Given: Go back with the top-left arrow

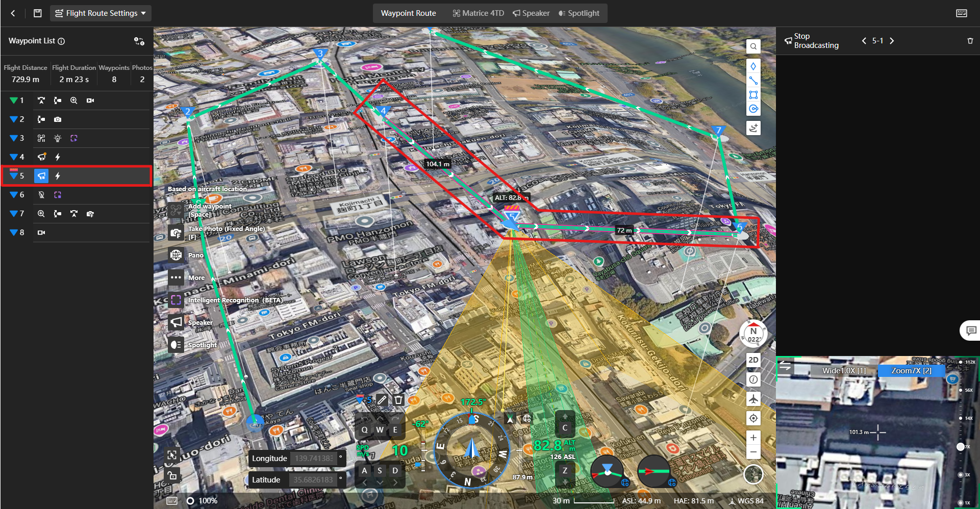Looking at the screenshot, I should pos(13,13).
